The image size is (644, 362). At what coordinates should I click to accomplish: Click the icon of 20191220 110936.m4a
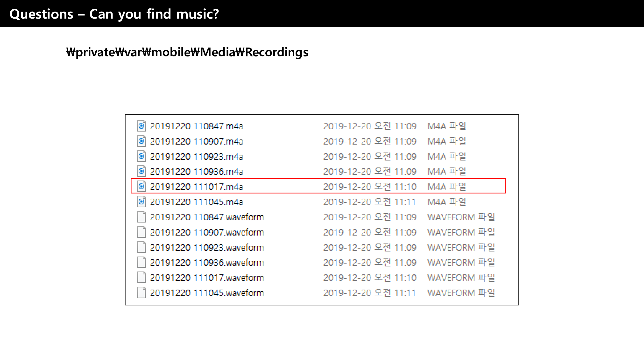141,171
